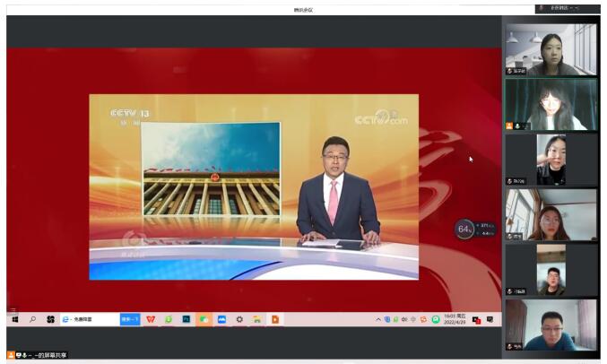Click the taskbar search text field
Viewport: 607px width, 364px height.
(x=90, y=319)
